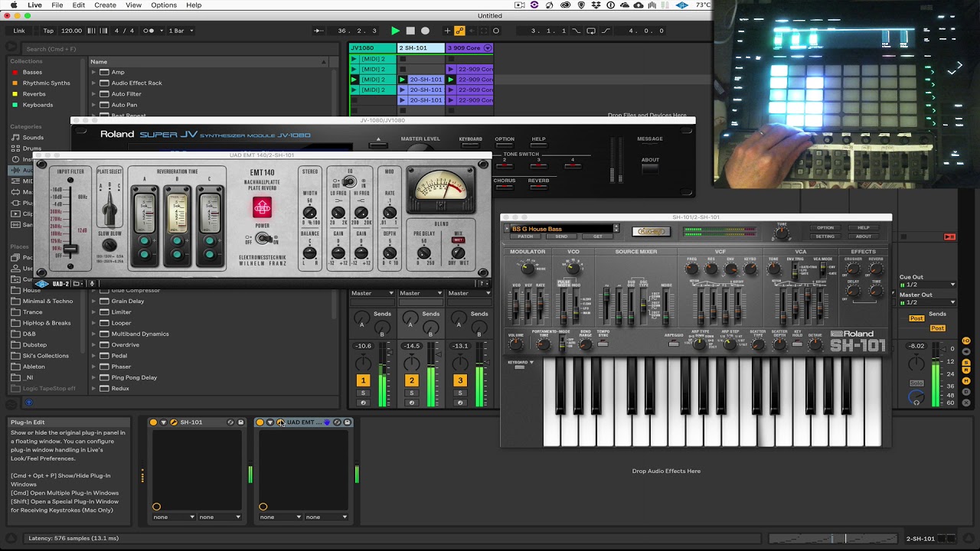The width and height of the screenshot is (980, 551).
Task: Open the Edit menu
Action: [79, 5]
